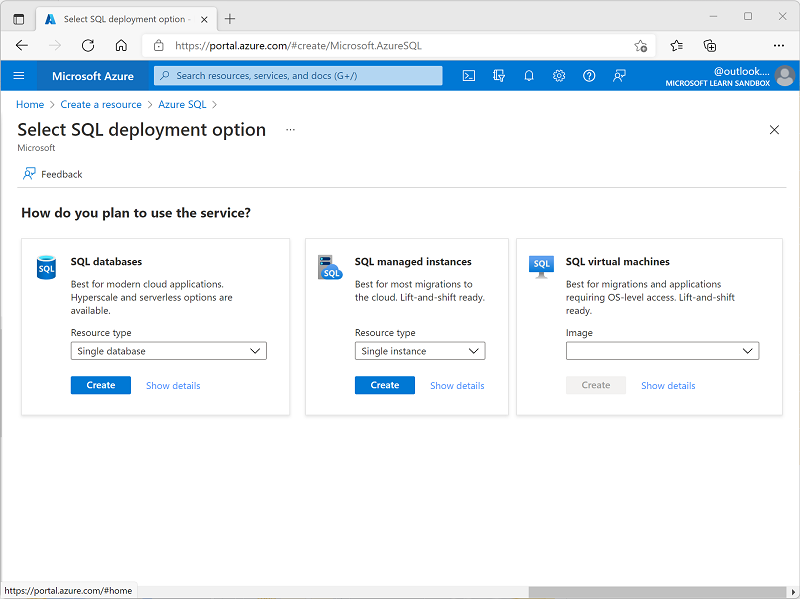800x599 pixels.
Task: Open Directories and subscriptions filter icon
Action: click(498, 76)
